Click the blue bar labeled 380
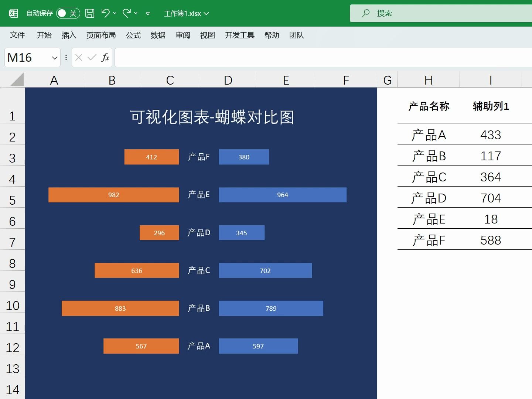532x399 pixels. click(x=244, y=157)
